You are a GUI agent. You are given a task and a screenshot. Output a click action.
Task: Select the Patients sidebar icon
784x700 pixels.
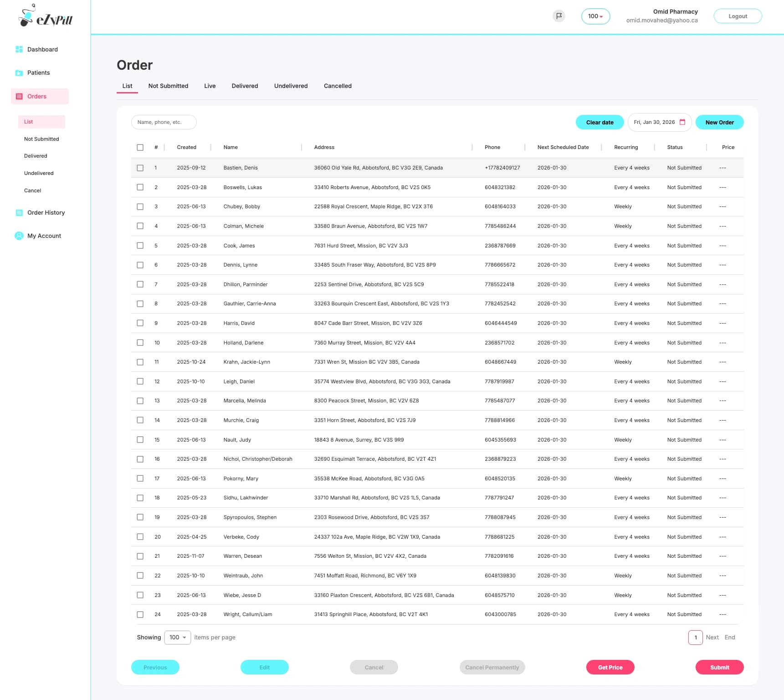click(19, 72)
